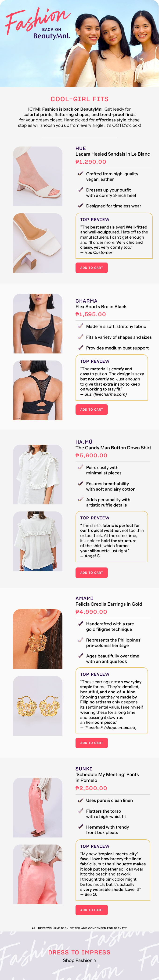Click the checkmark next to 'Handcrafted with a rare gold filigree'

pos(80,623)
